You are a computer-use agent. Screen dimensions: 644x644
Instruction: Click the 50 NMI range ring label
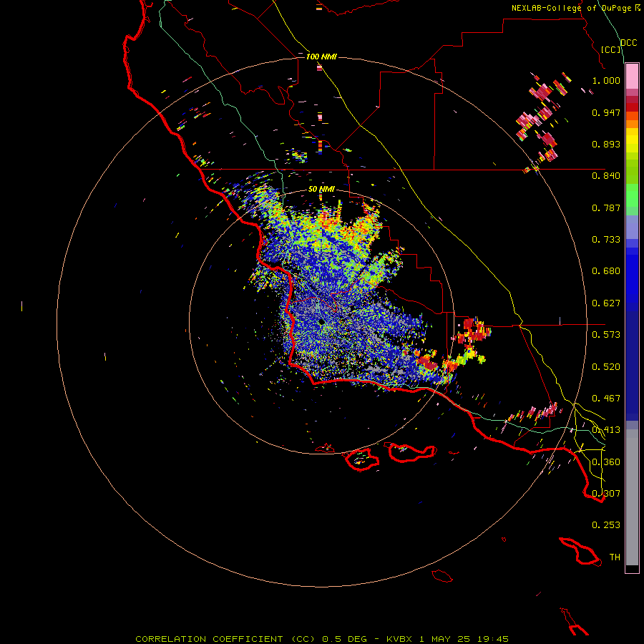(321, 190)
